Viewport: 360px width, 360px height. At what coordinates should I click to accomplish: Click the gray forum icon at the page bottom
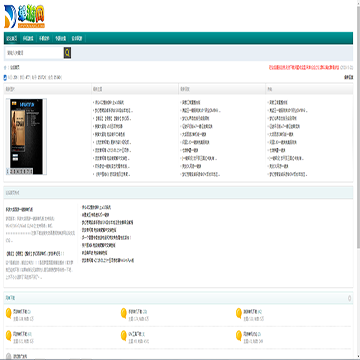[x=9, y=356]
